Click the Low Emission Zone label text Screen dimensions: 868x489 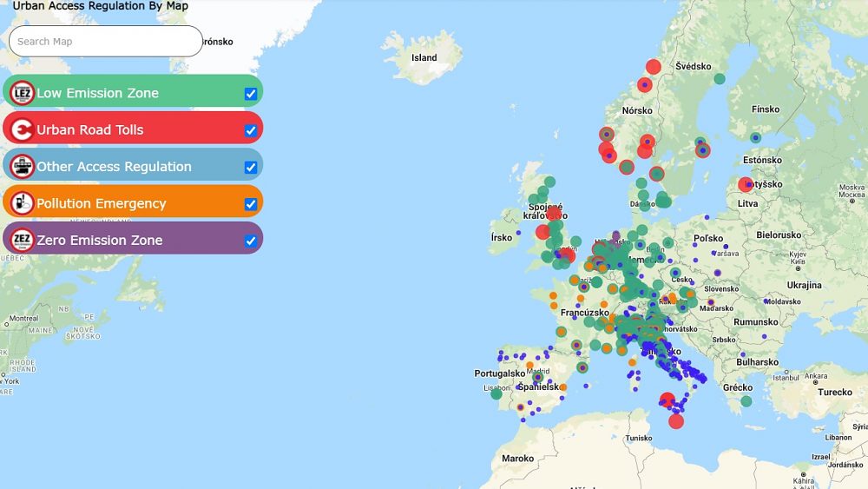tap(97, 93)
